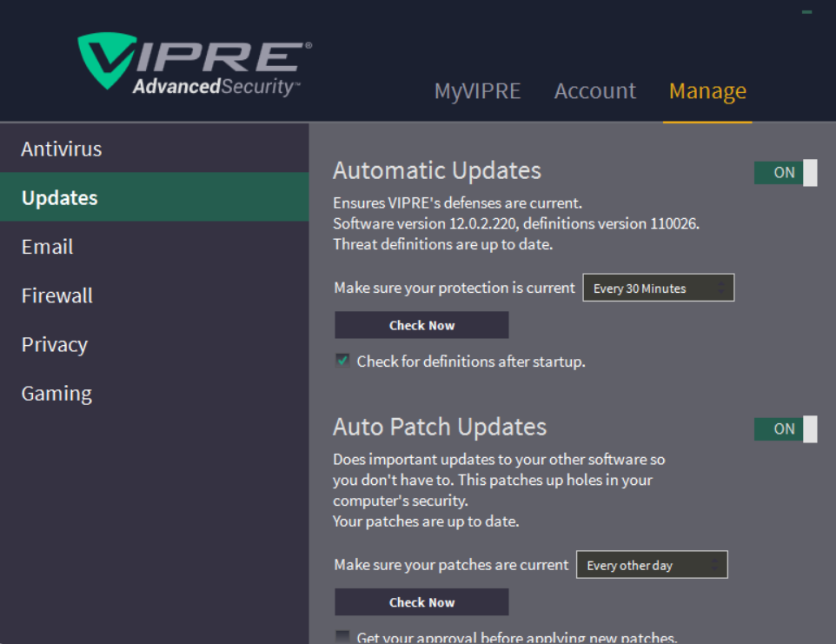Image resolution: width=836 pixels, height=644 pixels.
Task: Enable Get your approval before applying patches
Action: click(342, 636)
